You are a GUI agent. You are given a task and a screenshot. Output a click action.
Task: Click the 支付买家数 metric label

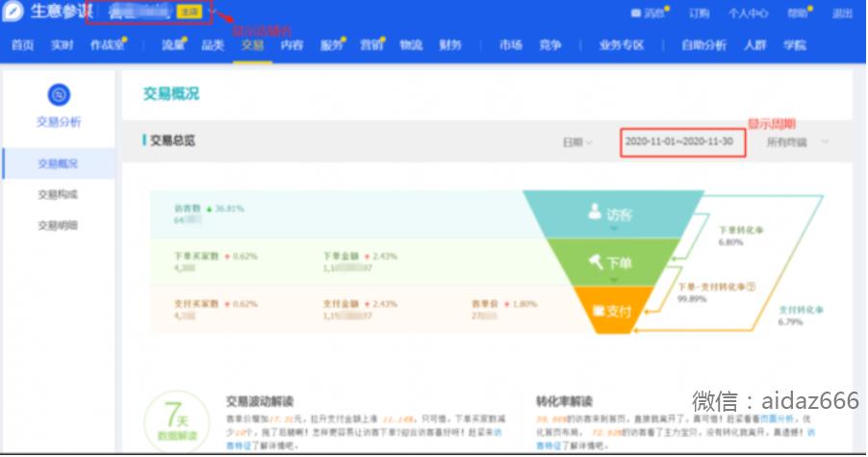coord(196,304)
